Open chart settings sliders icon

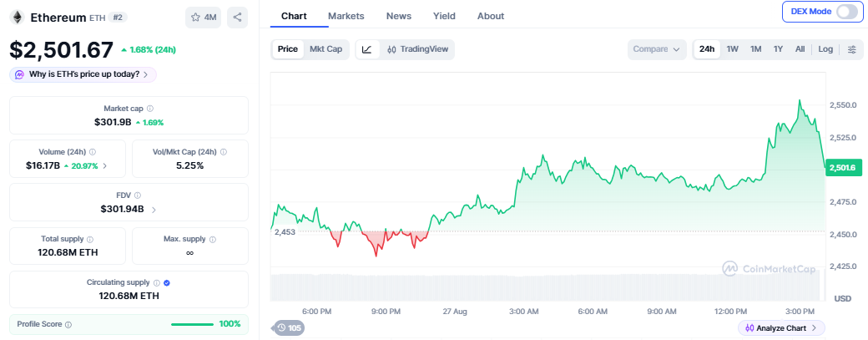(x=852, y=49)
